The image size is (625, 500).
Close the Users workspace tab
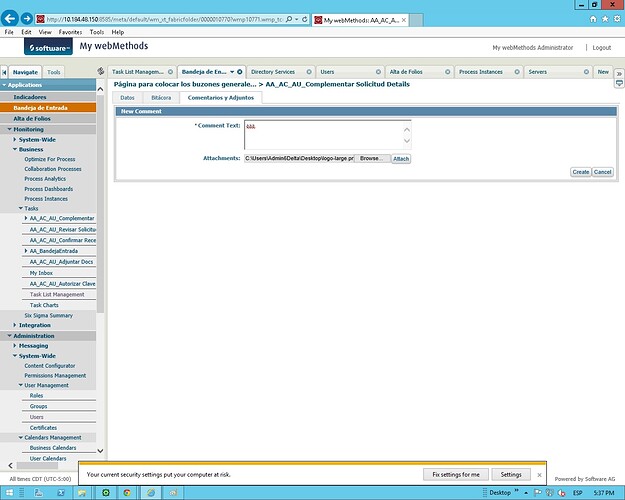(x=378, y=72)
